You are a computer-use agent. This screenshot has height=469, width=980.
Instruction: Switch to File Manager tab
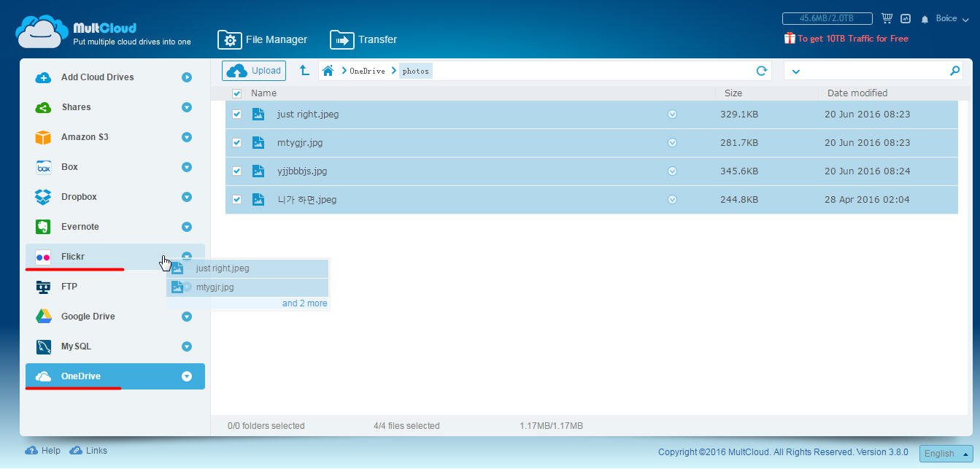263,39
